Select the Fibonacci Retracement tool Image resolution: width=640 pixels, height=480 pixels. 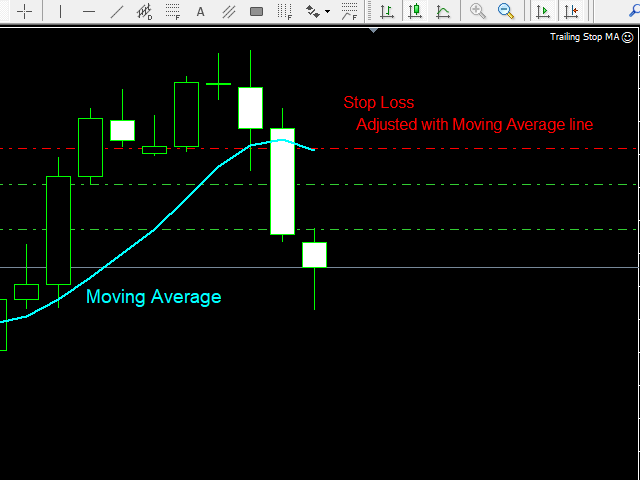tap(173, 11)
